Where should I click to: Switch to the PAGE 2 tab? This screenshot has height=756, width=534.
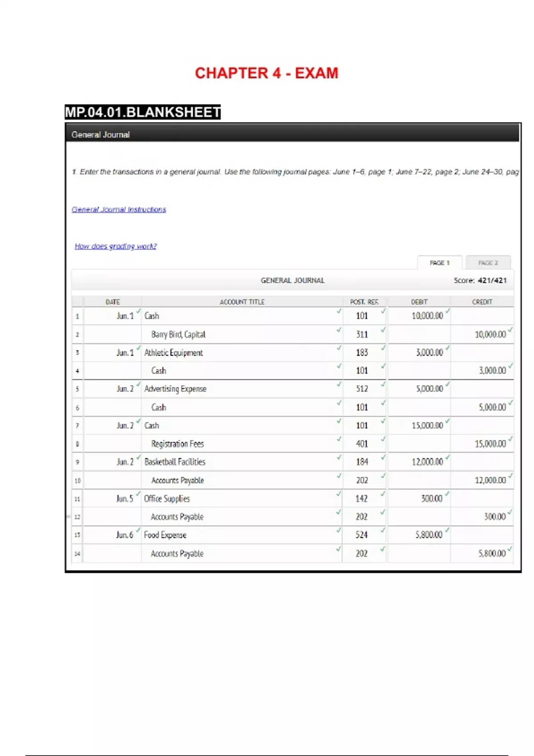(488, 263)
